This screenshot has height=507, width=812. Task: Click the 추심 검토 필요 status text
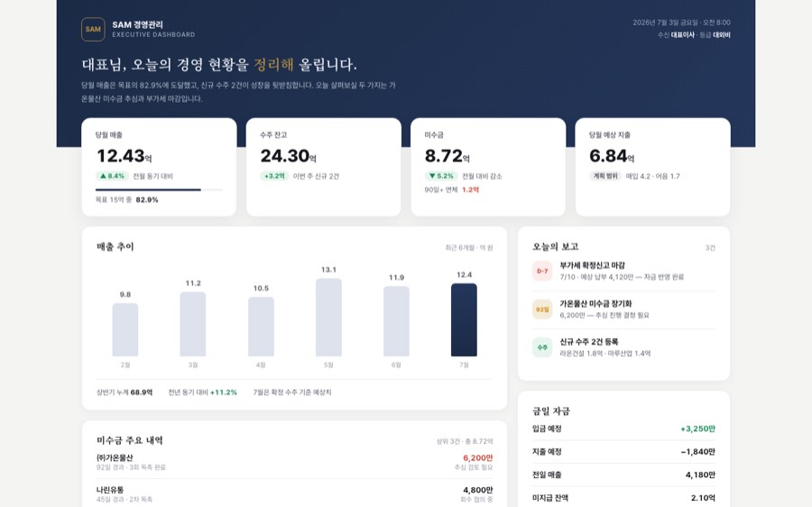(474, 467)
